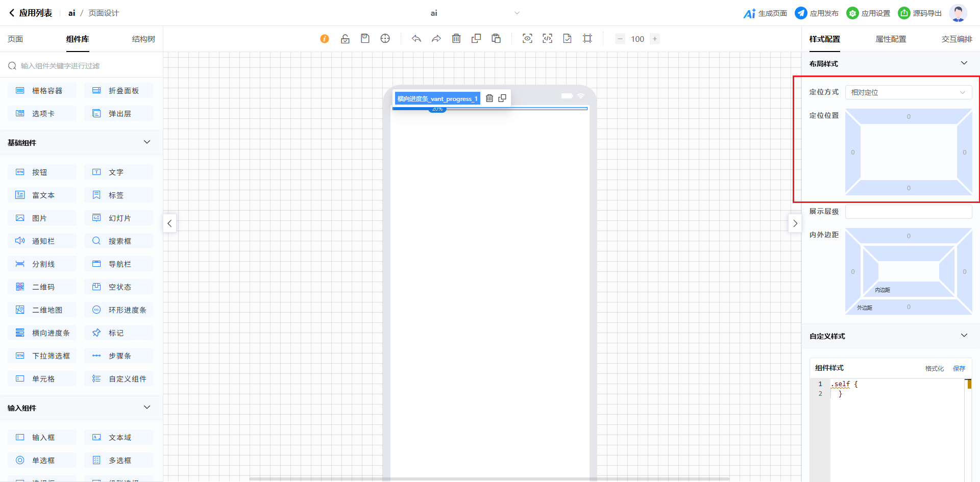Click 格式化 in 组件样式 editor

934,368
